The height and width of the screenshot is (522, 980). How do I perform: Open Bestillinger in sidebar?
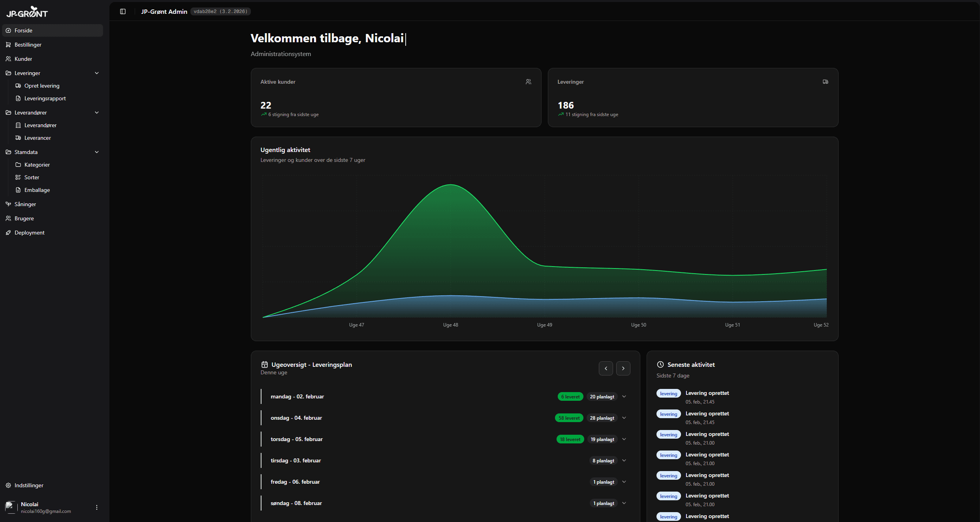pyautogui.click(x=28, y=45)
